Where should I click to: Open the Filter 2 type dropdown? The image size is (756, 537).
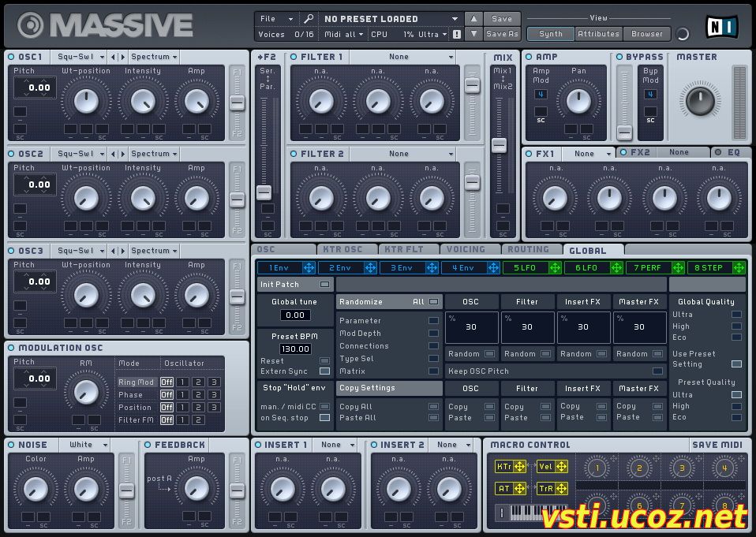click(402, 154)
